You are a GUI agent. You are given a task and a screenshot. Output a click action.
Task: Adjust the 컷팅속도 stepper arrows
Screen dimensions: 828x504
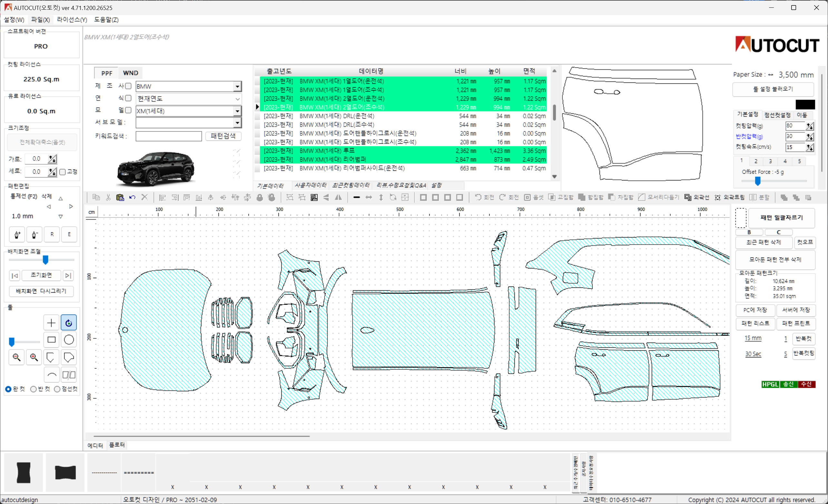click(810, 148)
